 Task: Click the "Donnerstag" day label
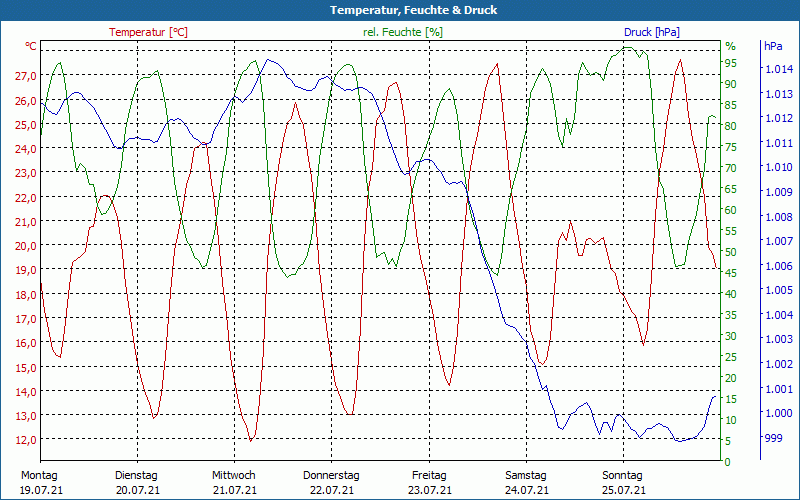[x=331, y=476]
